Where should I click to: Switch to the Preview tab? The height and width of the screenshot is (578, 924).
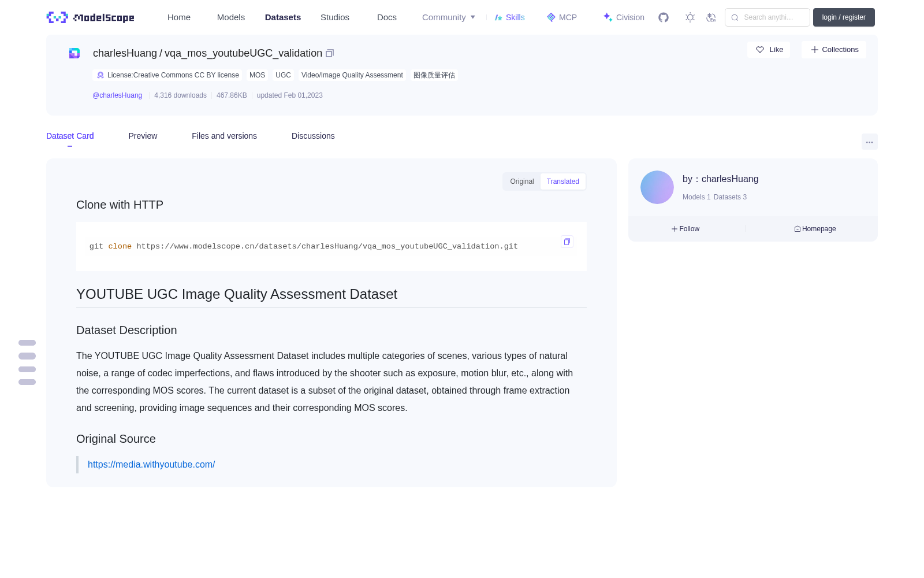(143, 136)
